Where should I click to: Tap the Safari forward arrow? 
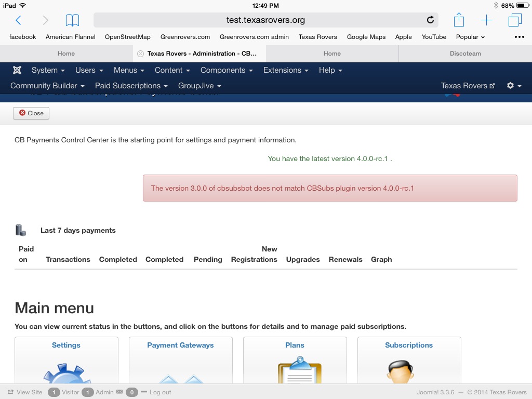(x=46, y=20)
